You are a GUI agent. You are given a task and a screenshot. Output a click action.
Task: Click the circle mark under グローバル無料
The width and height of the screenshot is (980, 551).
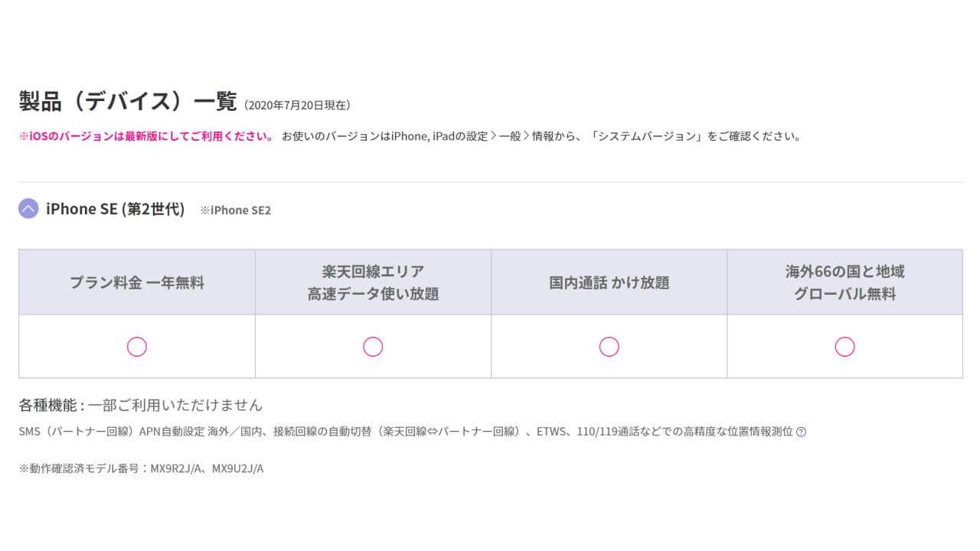[x=844, y=347]
